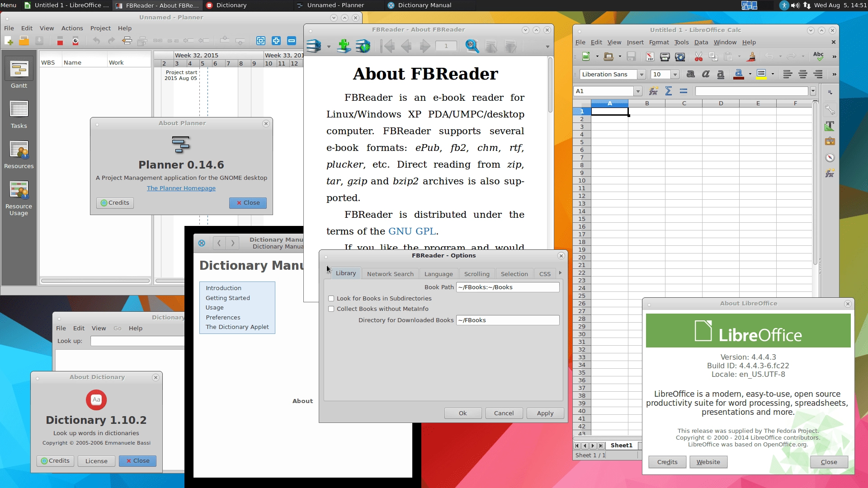Click the Print icon in Calc toolbar
Image resolution: width=868 pixels, height=488 pixels.
click(x=665, y=57)
